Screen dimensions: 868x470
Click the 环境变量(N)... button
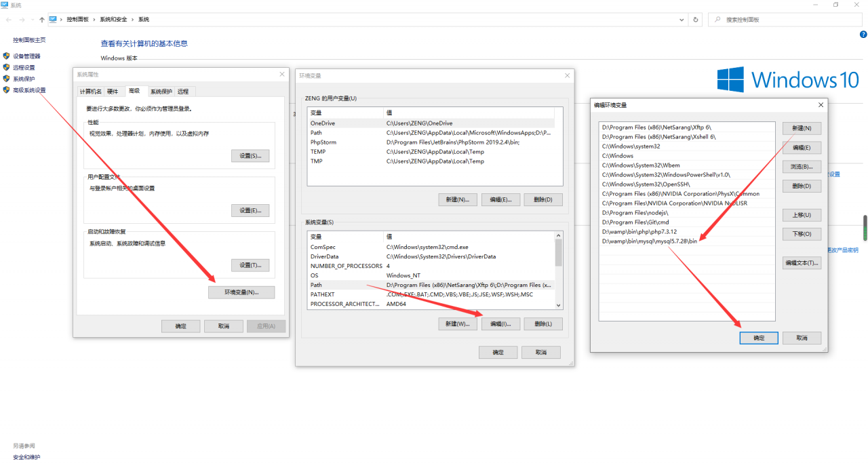pos(241,292)
